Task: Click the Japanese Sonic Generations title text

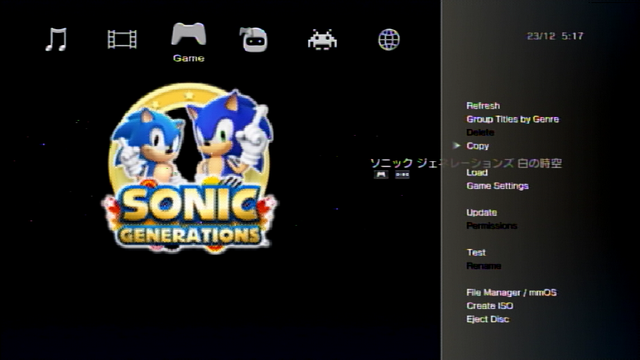Action: pos(466,163)
